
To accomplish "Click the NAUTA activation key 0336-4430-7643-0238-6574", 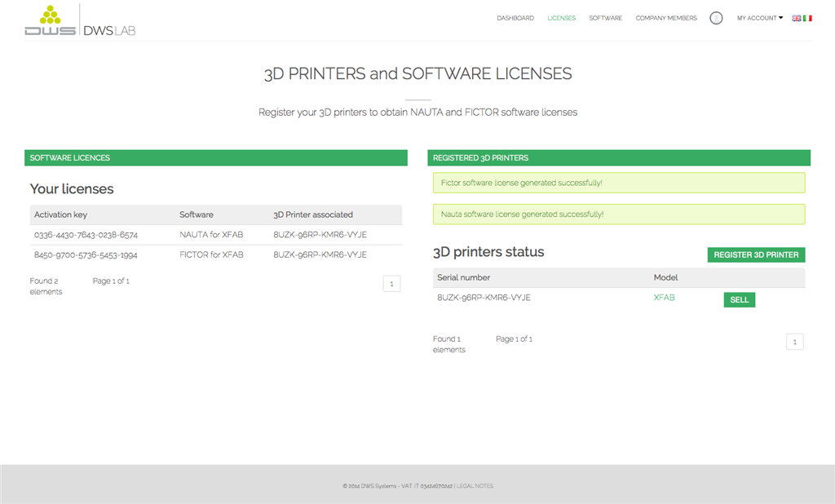I will coord(86,235).
